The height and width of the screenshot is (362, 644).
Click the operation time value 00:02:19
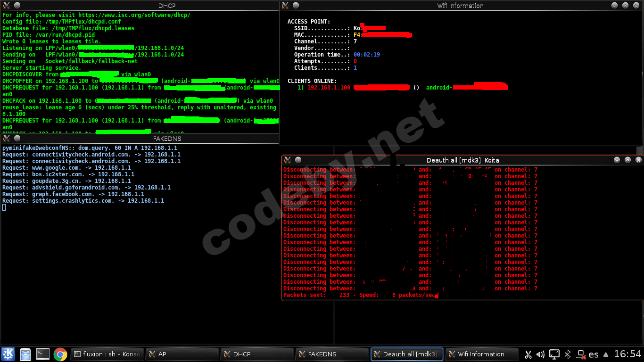coord(367,55)
